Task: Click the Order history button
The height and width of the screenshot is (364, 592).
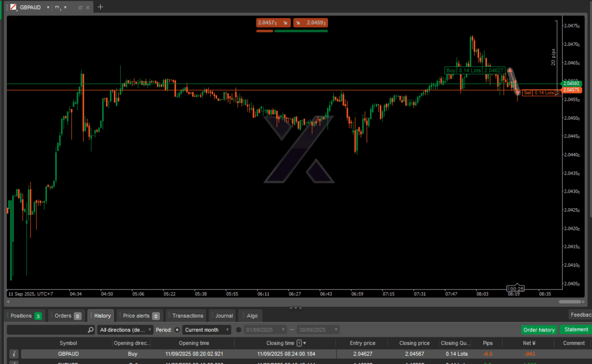Action: click(x=539, y=330)
